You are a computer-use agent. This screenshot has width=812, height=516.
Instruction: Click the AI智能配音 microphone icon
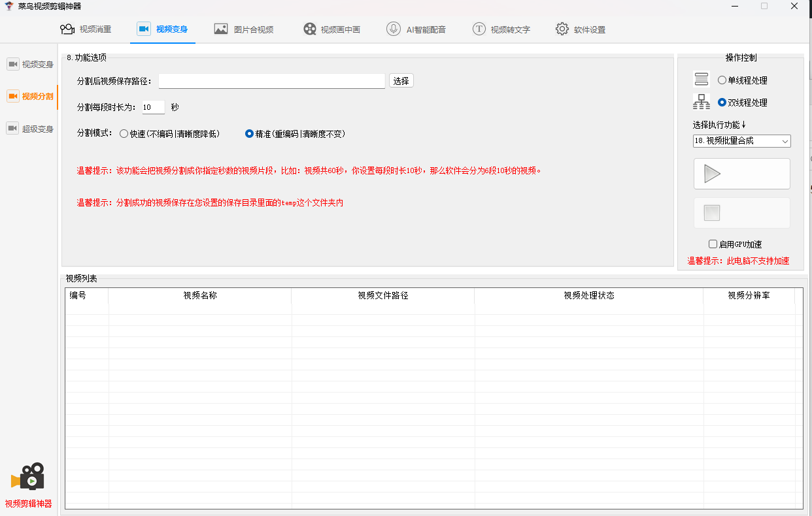pyautogui.click(x=394, y=29)
